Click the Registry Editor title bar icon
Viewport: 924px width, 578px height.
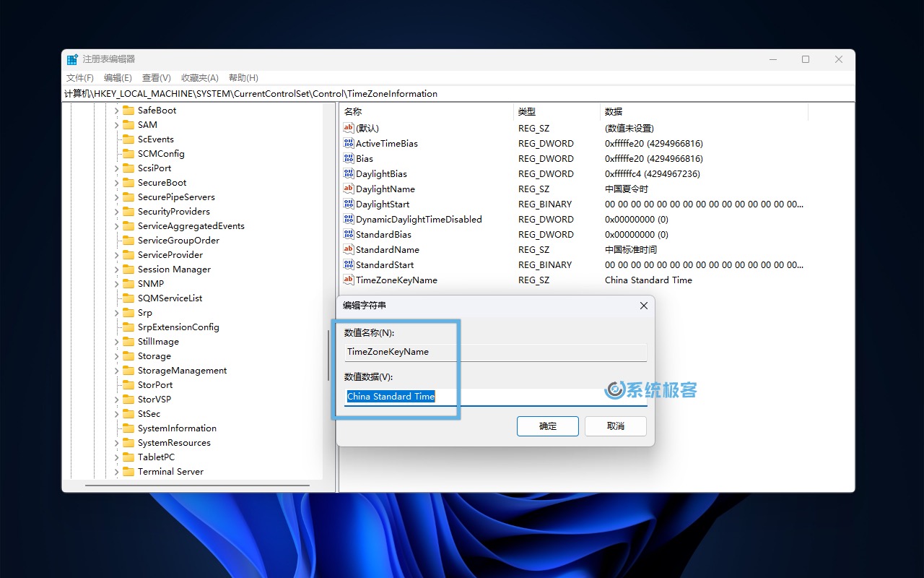(x=72, y=59)
